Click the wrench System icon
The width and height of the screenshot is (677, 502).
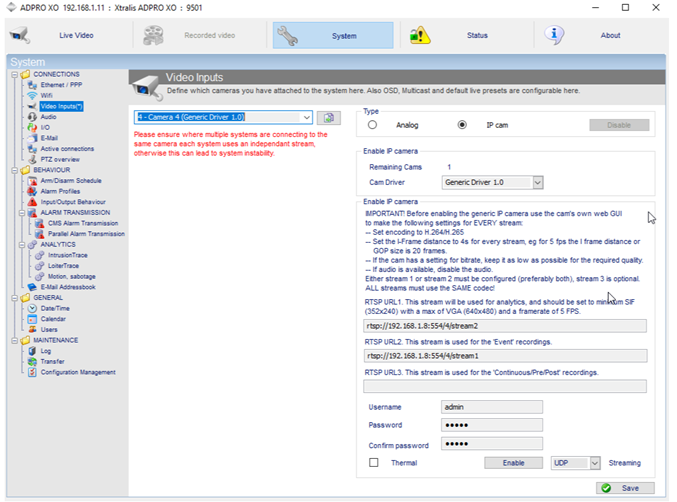[x=287, y=36]
